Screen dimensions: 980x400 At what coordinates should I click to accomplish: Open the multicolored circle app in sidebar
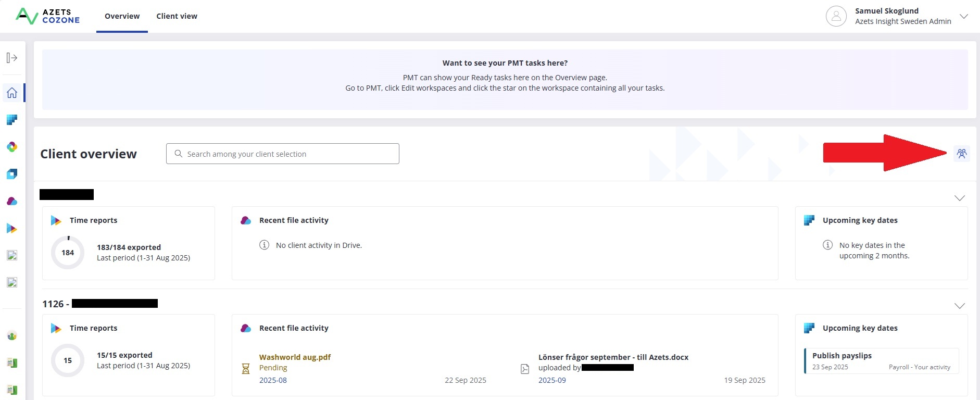(12, 147)
